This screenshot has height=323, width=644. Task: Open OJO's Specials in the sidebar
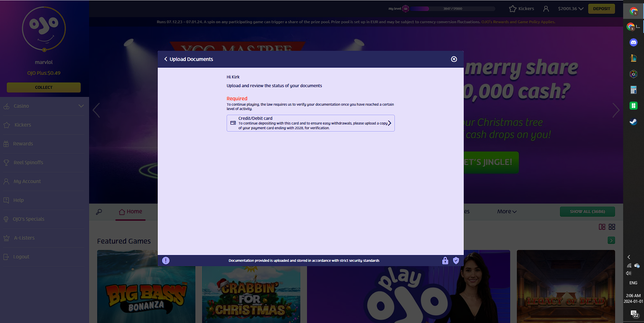pyautogui.click(x=29, y=219)
